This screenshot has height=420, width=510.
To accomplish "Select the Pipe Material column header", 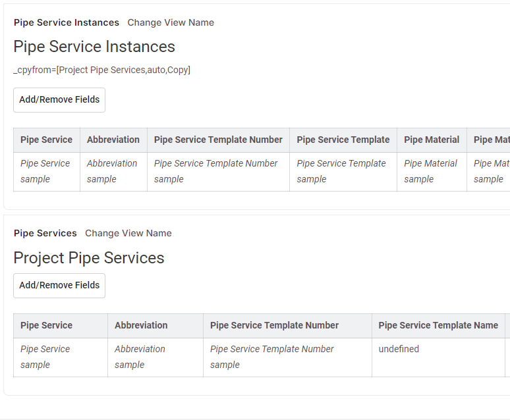I will coord(432,140).
